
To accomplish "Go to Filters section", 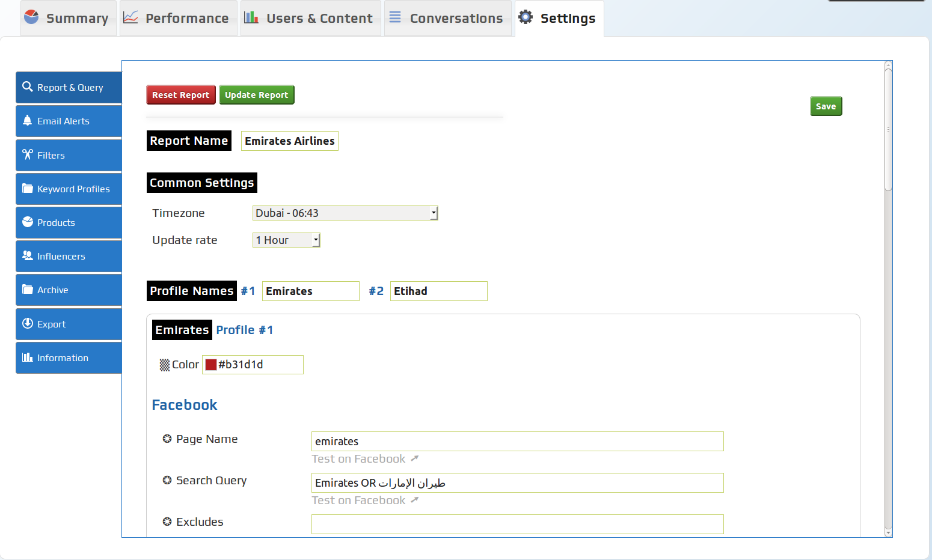I will pos(69,155).
